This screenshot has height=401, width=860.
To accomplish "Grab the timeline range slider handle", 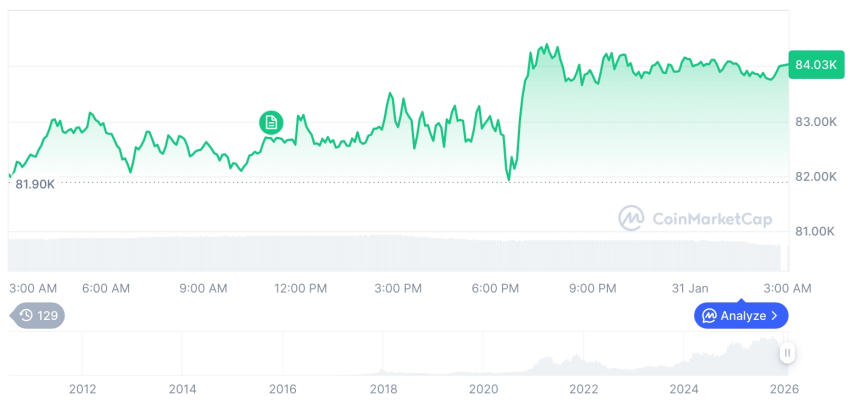I will [x=788, y=353].
